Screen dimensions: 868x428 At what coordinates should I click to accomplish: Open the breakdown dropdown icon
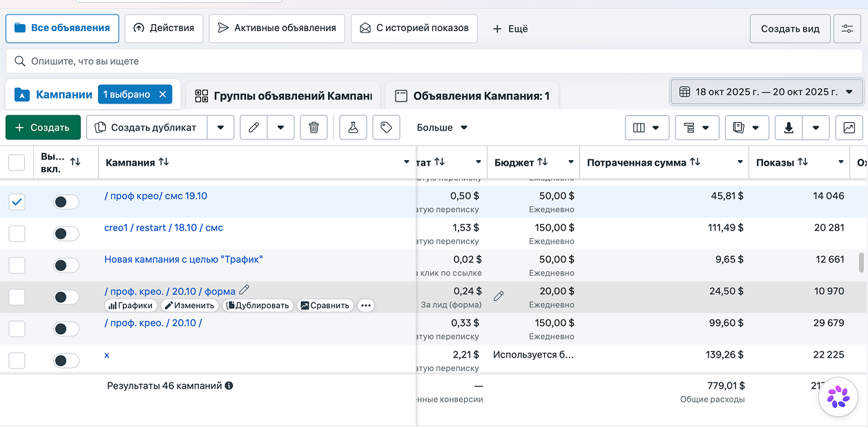[697, 128]
